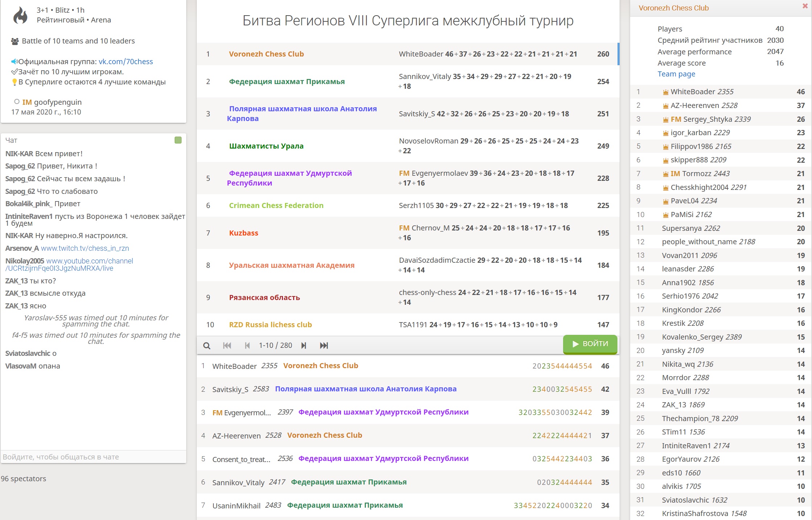Image resolution: width=812 pixels, height=520 pixels.
Task: Click the blitz flame tournament icon
Action: [x=20, y=15]
